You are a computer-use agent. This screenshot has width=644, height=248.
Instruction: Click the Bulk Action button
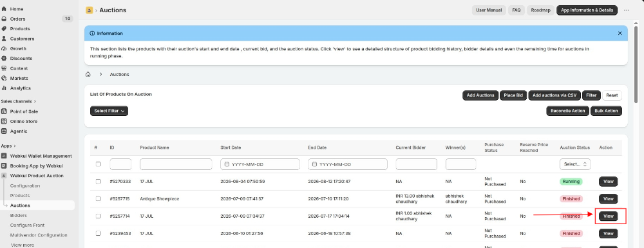606,111
